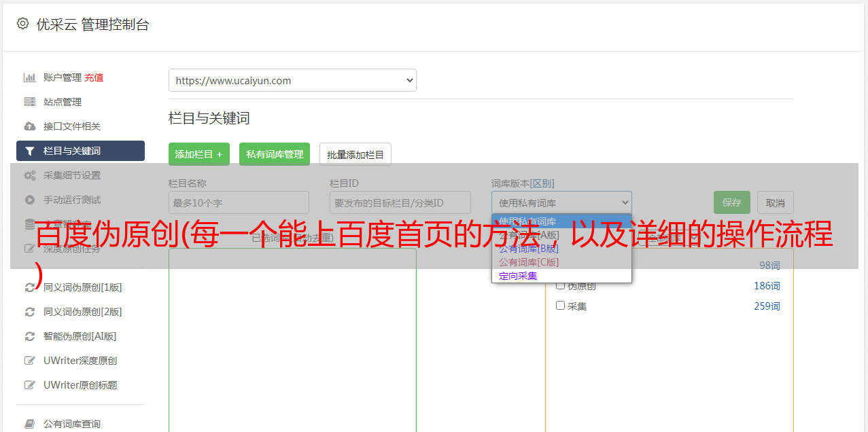Screen dimensions: 868x432
Task: Click the green 添加栏目 + button
Action: (199, 154)
